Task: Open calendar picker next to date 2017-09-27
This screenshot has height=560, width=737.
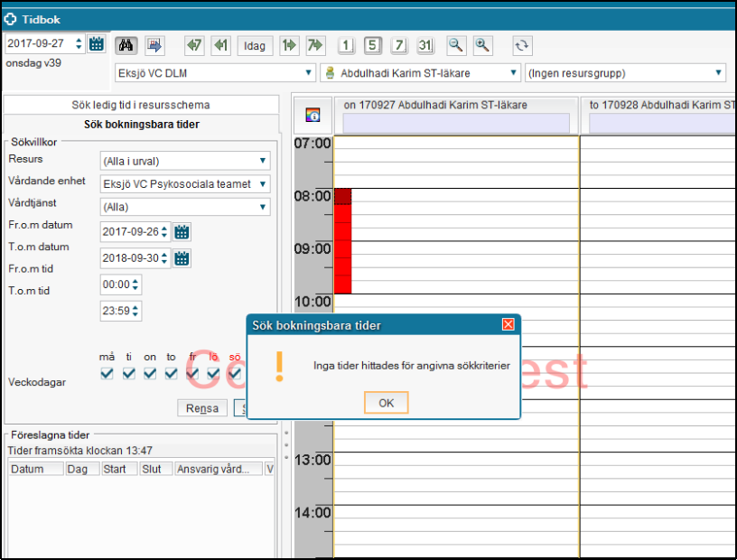Action: (97, 43)
